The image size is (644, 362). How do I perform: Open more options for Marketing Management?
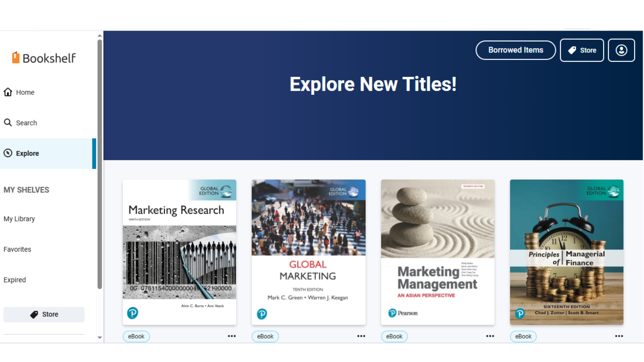(x=490, y=336)
